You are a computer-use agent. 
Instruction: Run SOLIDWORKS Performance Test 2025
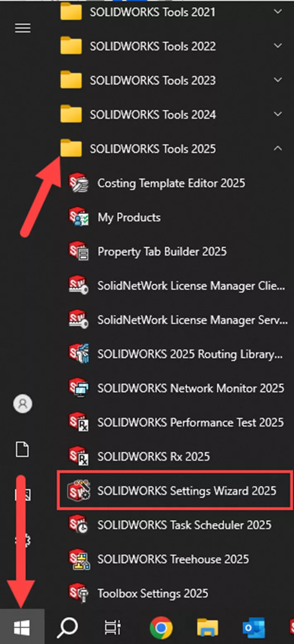(190, 422)
